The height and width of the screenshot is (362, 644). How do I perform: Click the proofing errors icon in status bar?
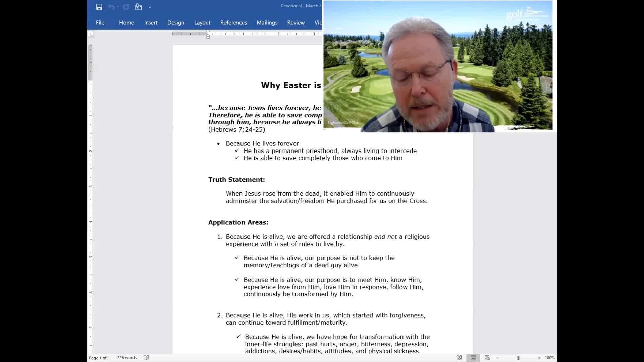point(146,358)
